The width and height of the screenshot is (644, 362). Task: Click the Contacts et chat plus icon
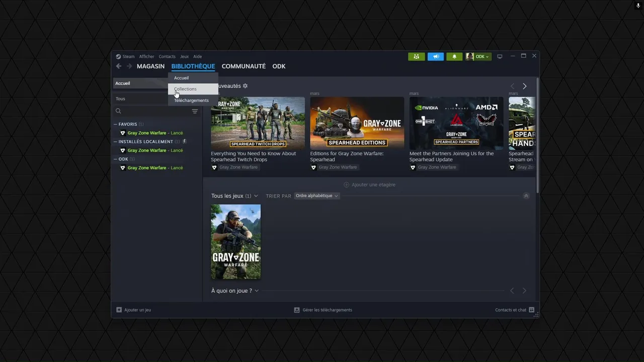tap(531, 310)
